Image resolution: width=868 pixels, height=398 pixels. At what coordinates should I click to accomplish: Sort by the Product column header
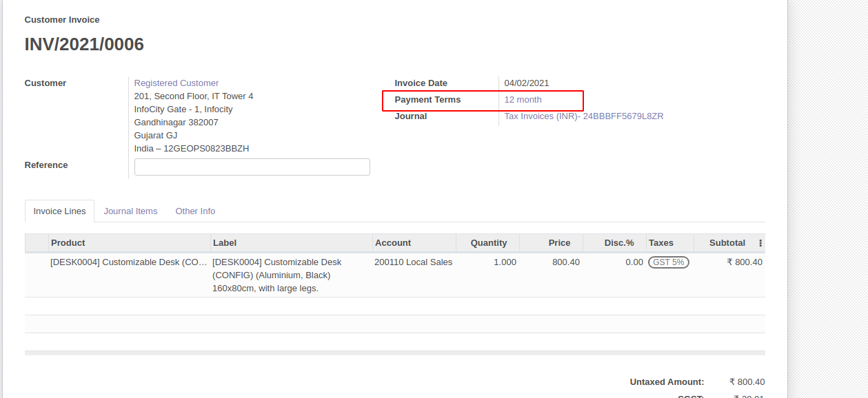pos(130,243)
